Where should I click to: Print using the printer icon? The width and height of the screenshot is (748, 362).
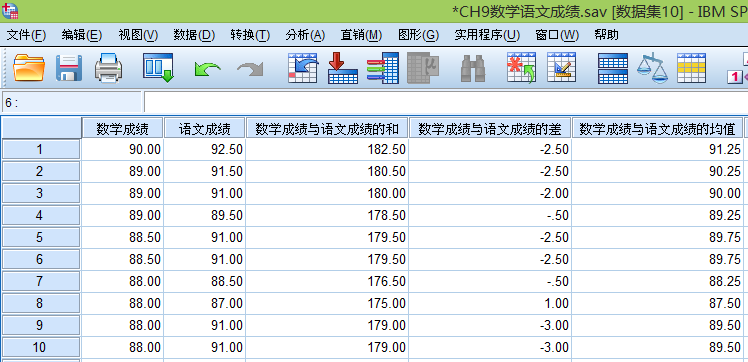pos(108,68)
